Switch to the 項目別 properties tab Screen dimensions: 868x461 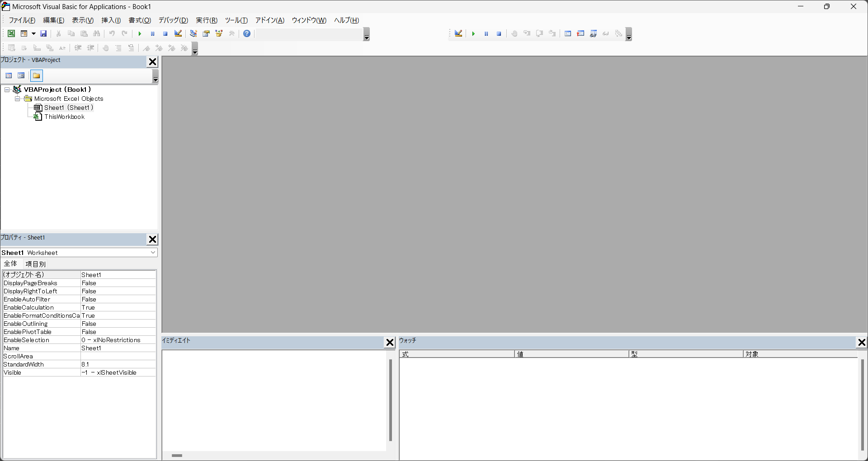coord(35,264)
